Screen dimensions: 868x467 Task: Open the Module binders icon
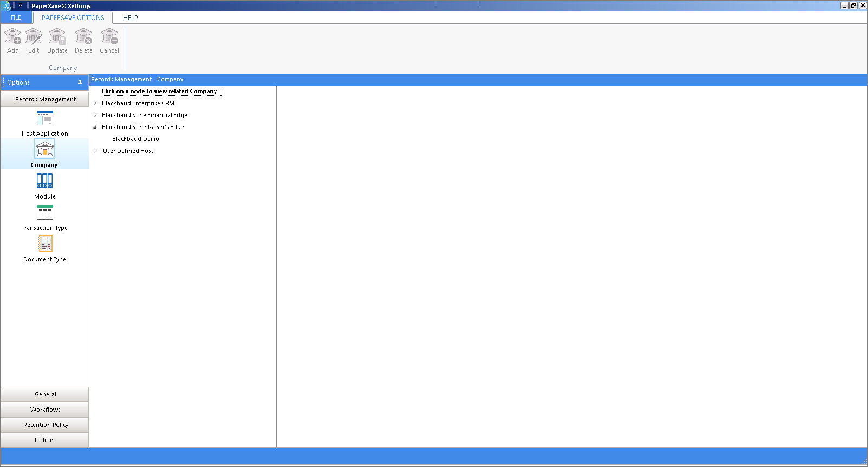(x=45, y=181)
